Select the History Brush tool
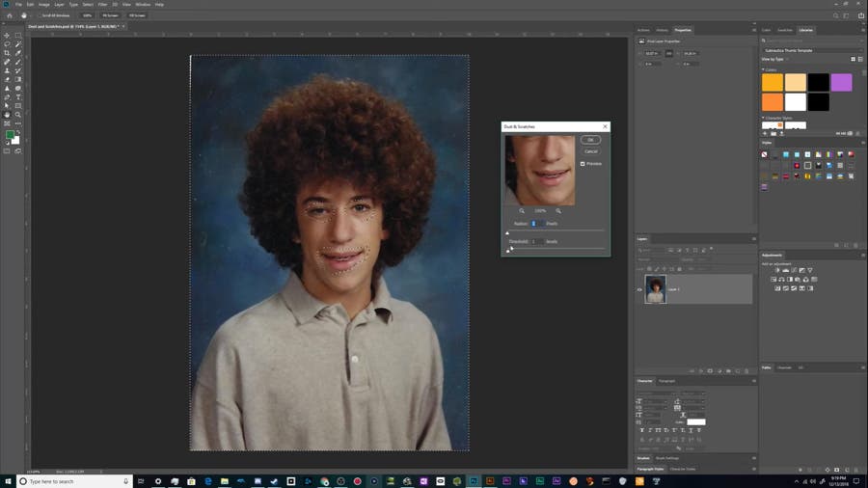 (18, 70)
